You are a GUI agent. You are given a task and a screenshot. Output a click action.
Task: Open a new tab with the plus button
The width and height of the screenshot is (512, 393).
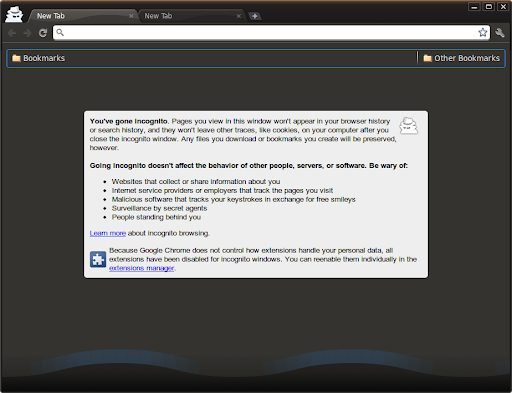[255, 16]
